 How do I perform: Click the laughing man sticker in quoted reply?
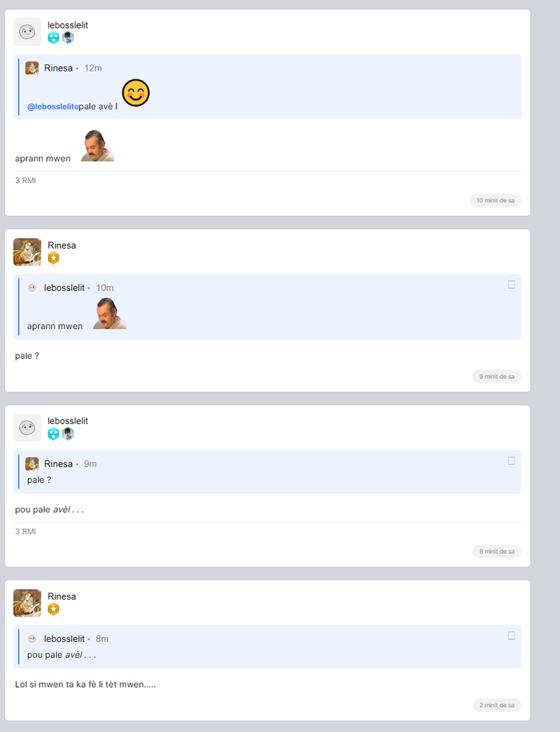tap(110, 313)
